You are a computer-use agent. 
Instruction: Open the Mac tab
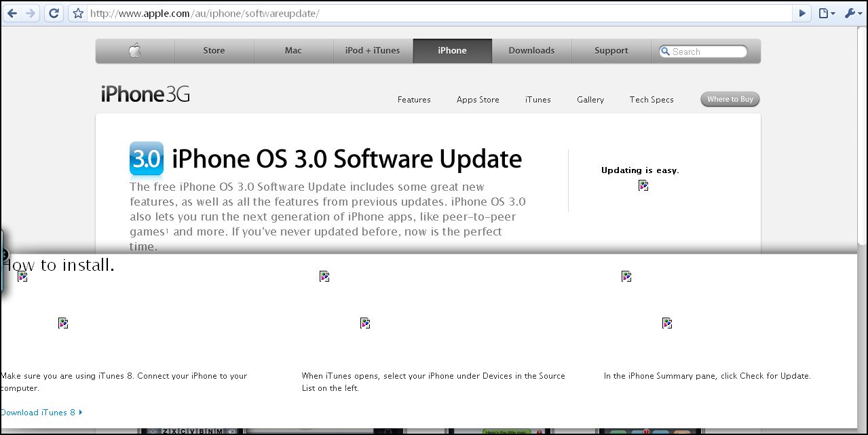pyautogui.click(x=293, y=51)
